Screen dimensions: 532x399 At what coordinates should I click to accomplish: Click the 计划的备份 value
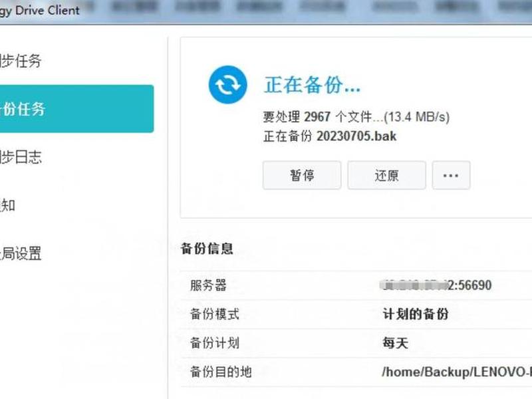coord(416,314)
